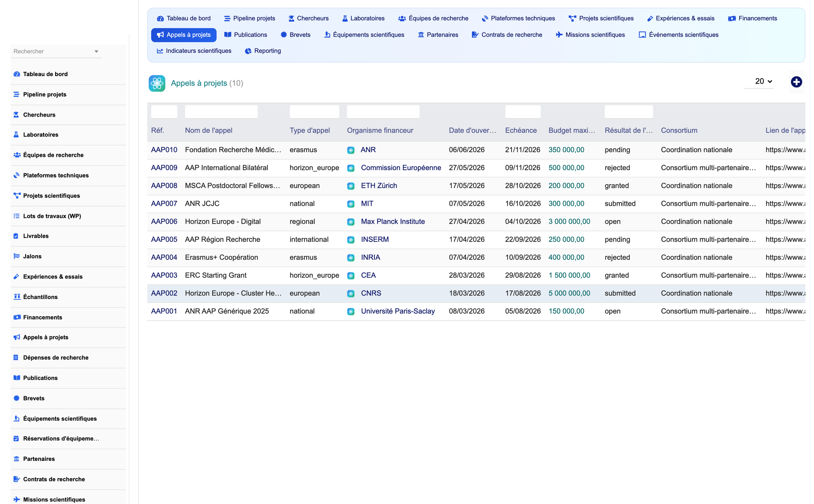Click the Appels à projets megaphone icon in sidebar
This screenshot has width=814, height=504.
tap(17, 337)
